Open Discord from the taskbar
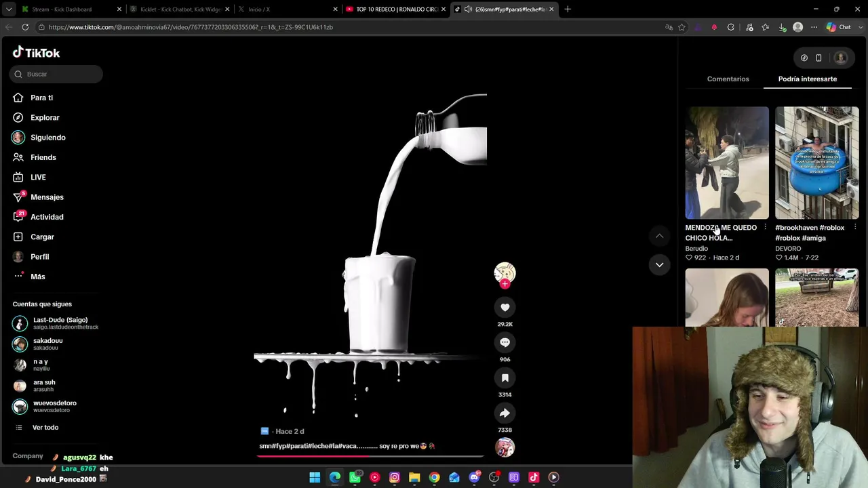 coord(474,477)
